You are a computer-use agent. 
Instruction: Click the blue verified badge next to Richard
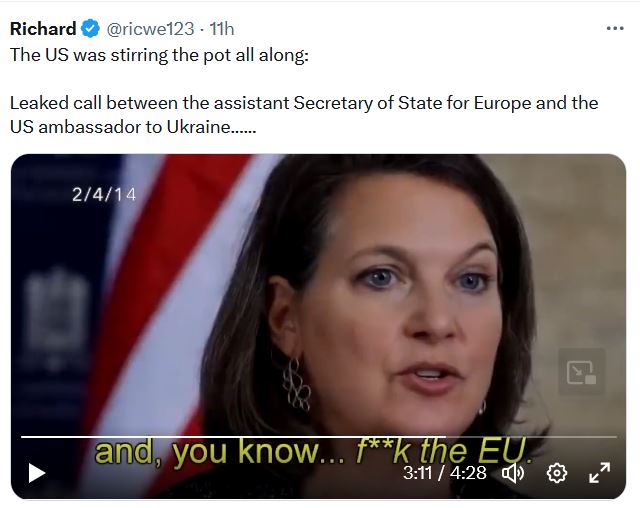(90, 29)
